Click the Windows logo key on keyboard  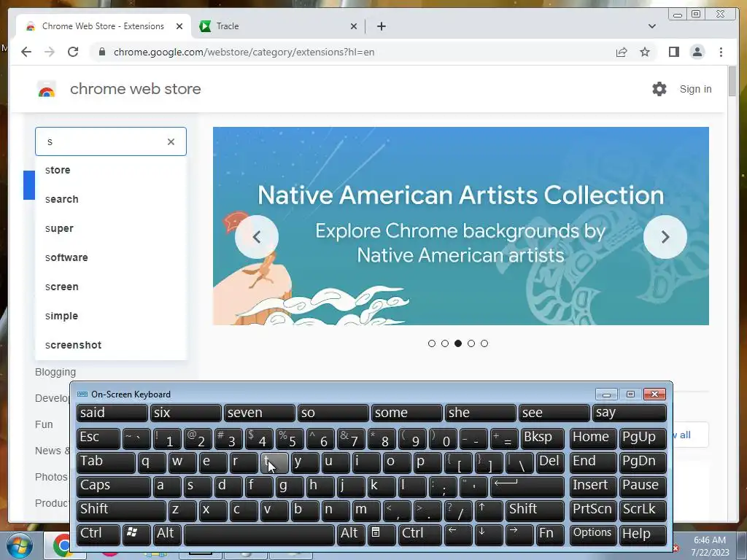pos(136,534)
